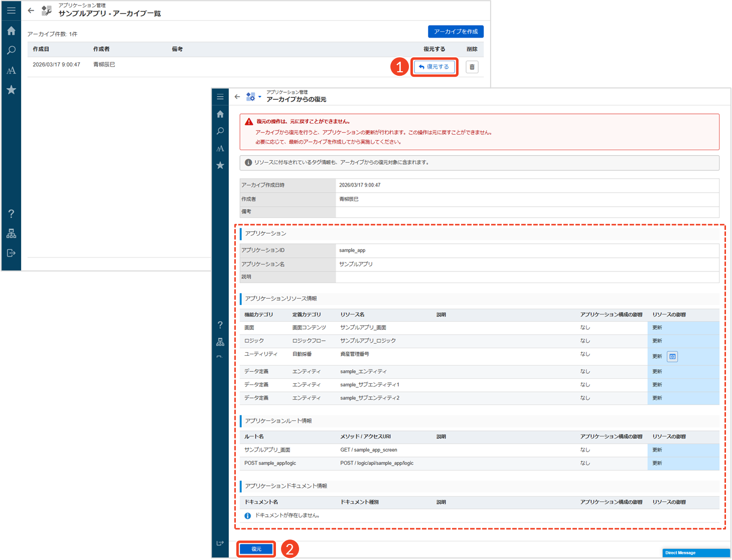The width and height of the screenshot is (732, 560).
Task: Click the trash delete icon for the archive row
Action: pyautogui.click(x=472, y=67)
